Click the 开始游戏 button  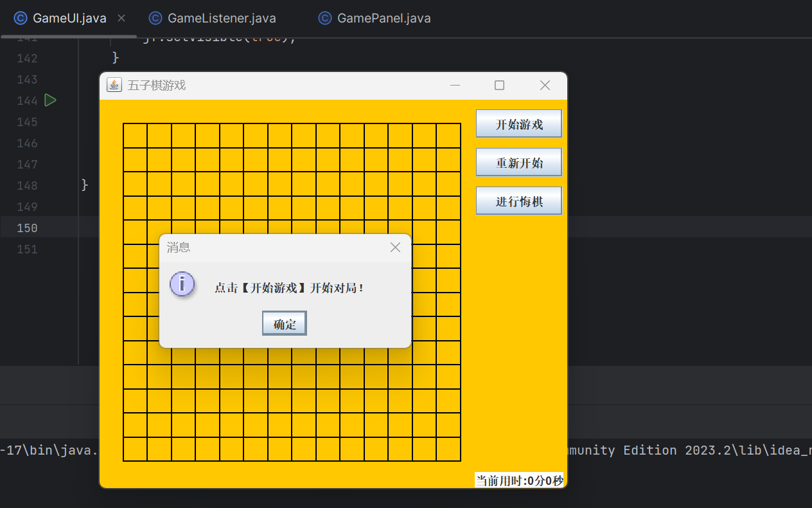pyautogui.click(x=519, y=124)
